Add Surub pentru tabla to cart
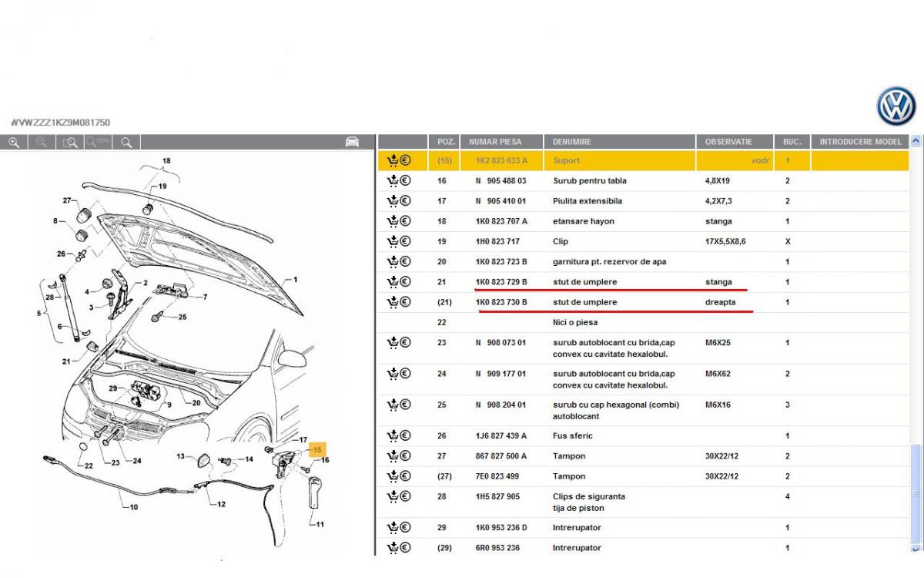This screenshot has width=924, height=578. tap(392, 180)
